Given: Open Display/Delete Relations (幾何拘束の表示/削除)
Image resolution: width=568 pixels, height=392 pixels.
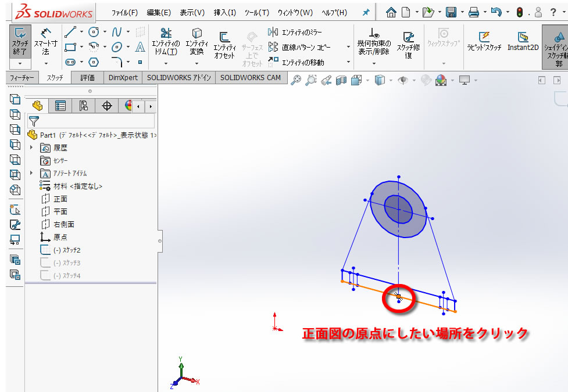Looking at the screenshot, I should [x=374, y=41].
